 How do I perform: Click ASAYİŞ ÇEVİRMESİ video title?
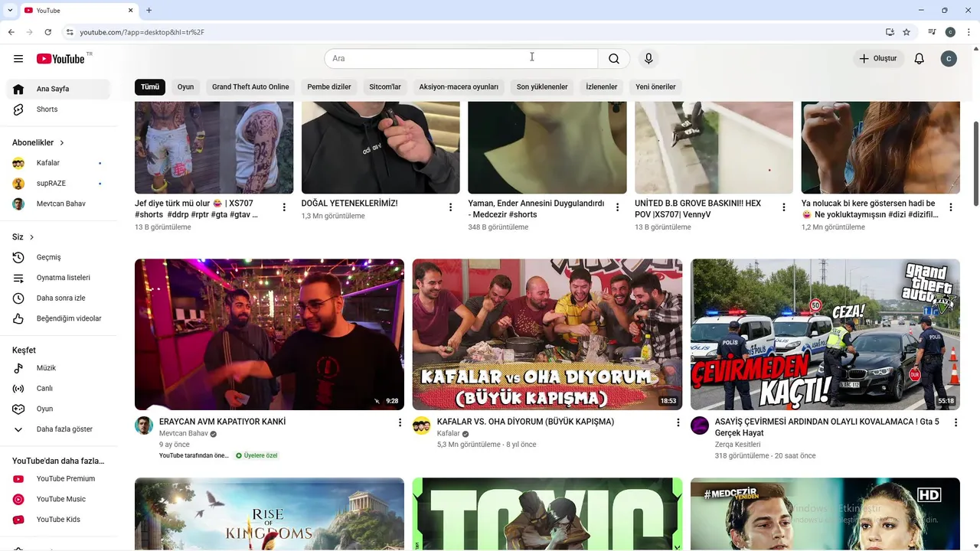point(827,427)
